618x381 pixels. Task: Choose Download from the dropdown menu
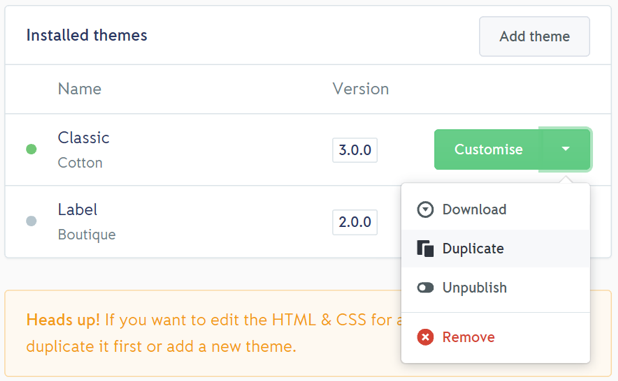(x=495, y=210)
